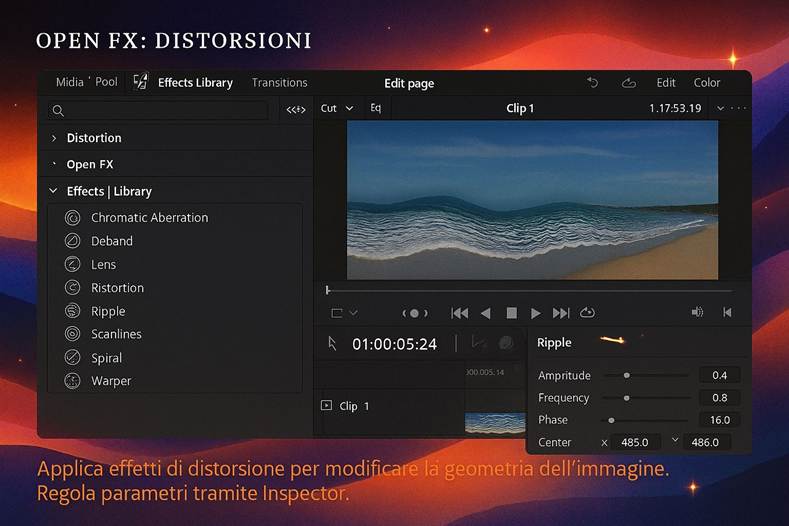
Task: Click the Frequency value 0.8 field
Action: [720, 398]
